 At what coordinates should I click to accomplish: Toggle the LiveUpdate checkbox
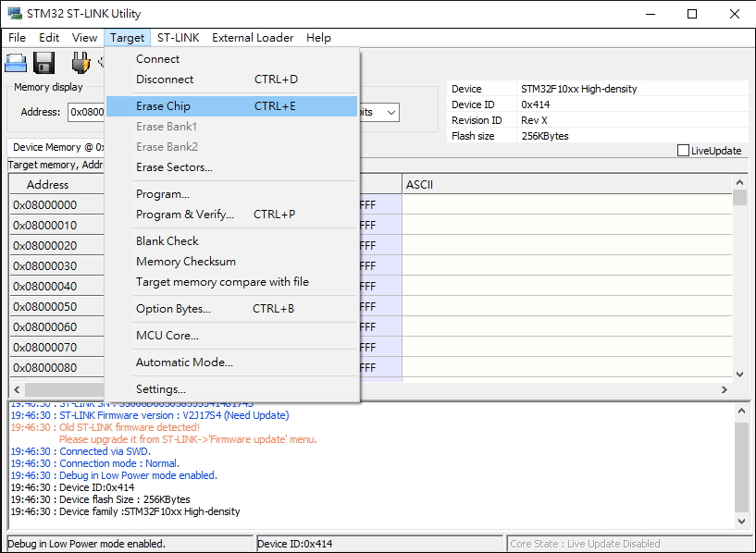coord(683,151)
